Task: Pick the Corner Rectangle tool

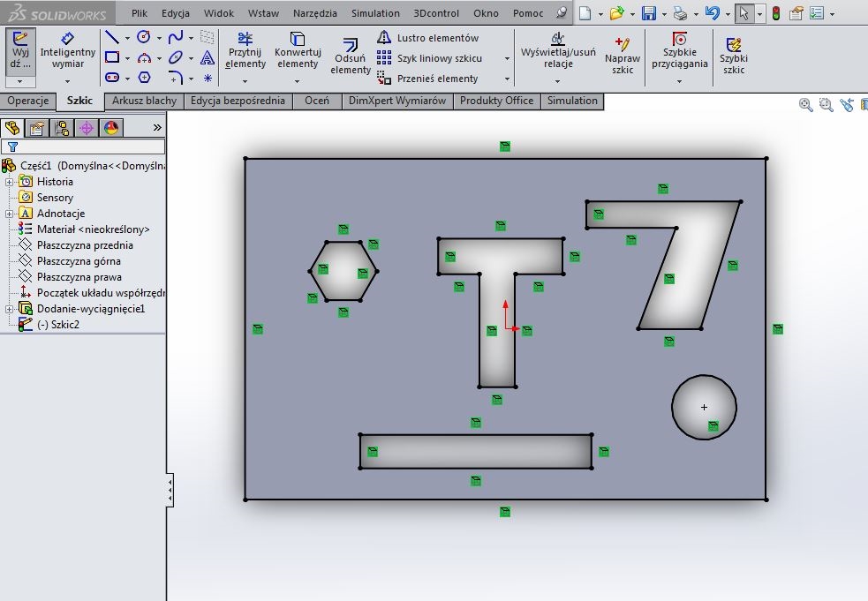Action: [x=112, y=57]
